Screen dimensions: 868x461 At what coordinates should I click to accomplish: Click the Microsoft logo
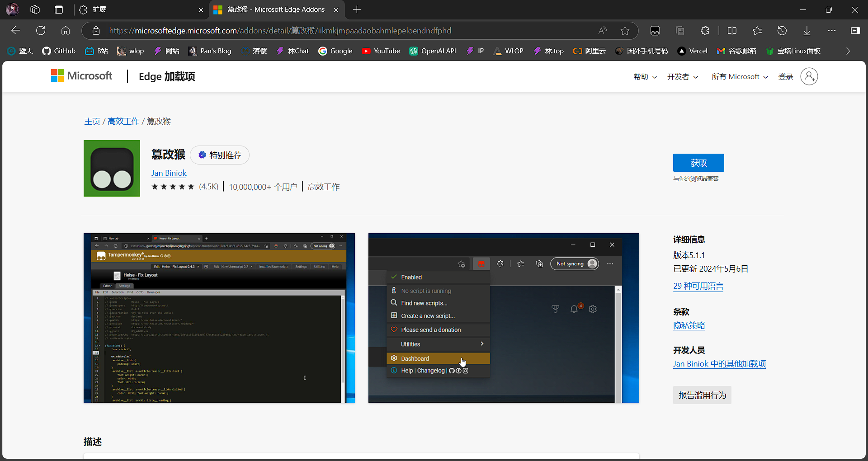pos(82,76)
